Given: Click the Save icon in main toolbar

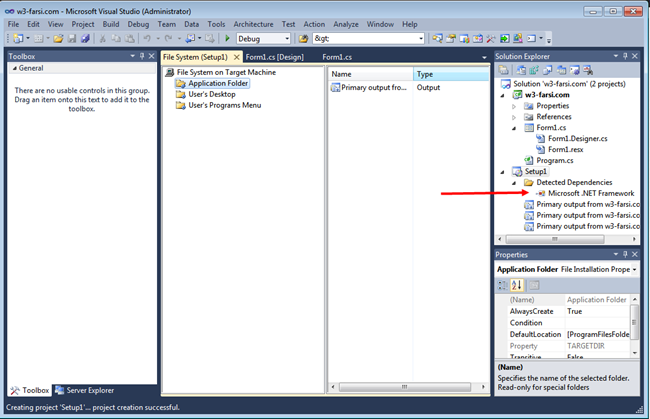Looking at the screenshot, I should coord(72,39).
